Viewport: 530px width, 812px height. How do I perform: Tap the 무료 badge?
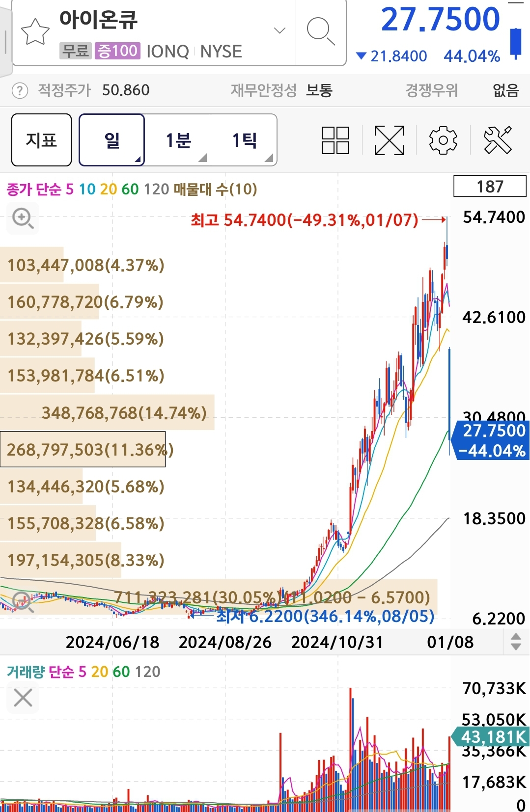(x=76, y=51)
